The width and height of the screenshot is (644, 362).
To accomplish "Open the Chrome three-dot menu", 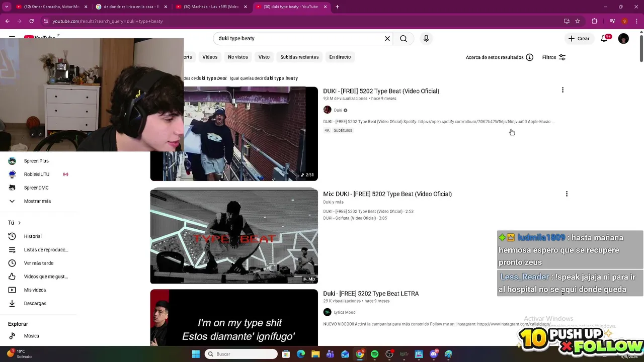I will (636, 21).
